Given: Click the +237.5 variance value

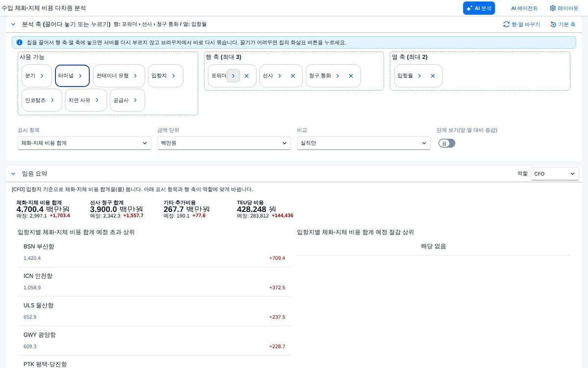Looking at the screenshot, I should click(277, 317).
